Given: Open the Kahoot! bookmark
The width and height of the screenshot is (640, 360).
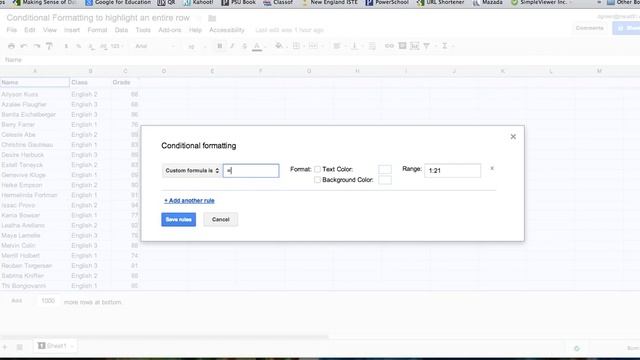Looking at the screenshot, I should [x=198, y=2].
